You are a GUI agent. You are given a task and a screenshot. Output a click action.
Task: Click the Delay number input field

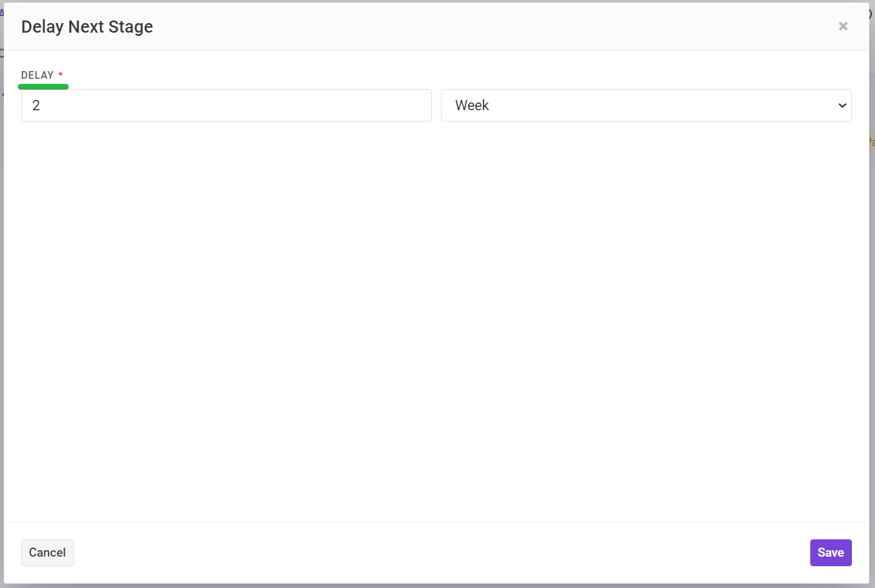click(x=226, y=105)
